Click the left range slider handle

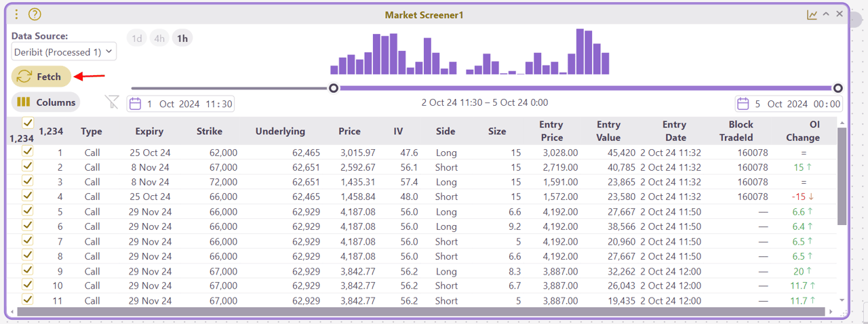point(333,88)
